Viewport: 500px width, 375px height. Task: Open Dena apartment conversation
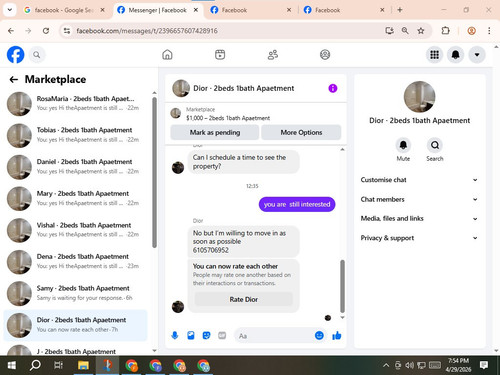(75, 262)
